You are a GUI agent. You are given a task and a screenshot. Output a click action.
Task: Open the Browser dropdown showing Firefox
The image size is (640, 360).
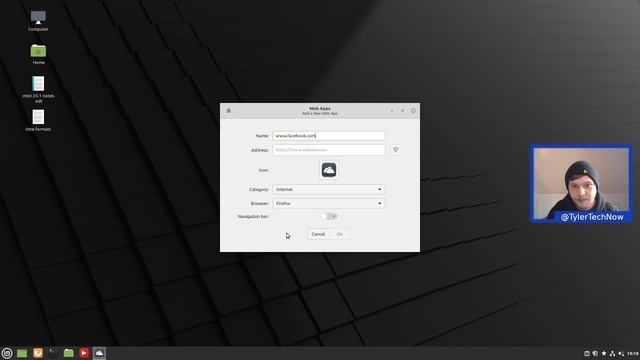(x=329, y=203)
